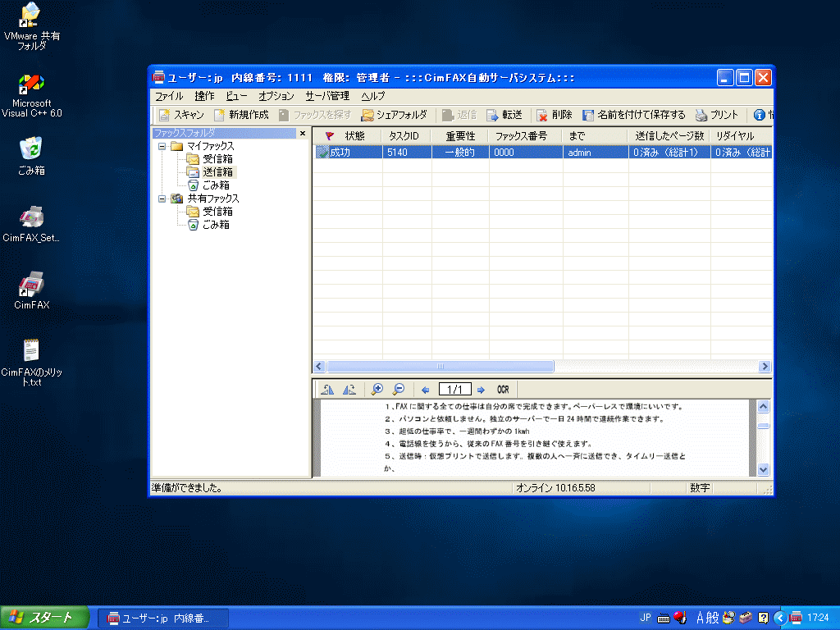The image size is (840, 630).
Task: Rotate the fax preview counterclockwise
Action: coord(327,390)
